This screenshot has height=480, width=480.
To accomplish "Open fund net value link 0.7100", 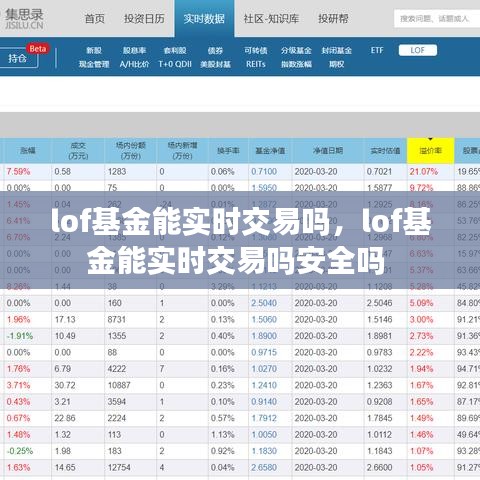I will (x=264, y=172).
